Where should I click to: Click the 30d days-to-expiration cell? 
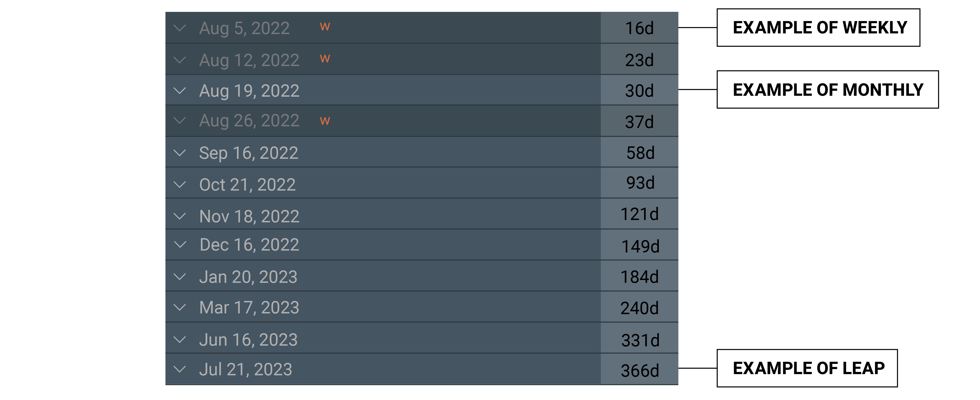click(639, 91)
